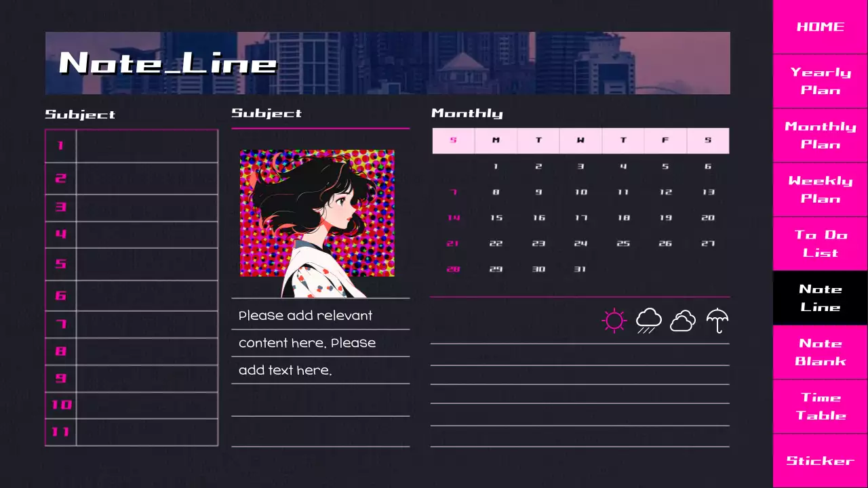Viewport: 868px width, 488px height.
Task: Open the To Do List page
Action: click(x=820, y=244)
